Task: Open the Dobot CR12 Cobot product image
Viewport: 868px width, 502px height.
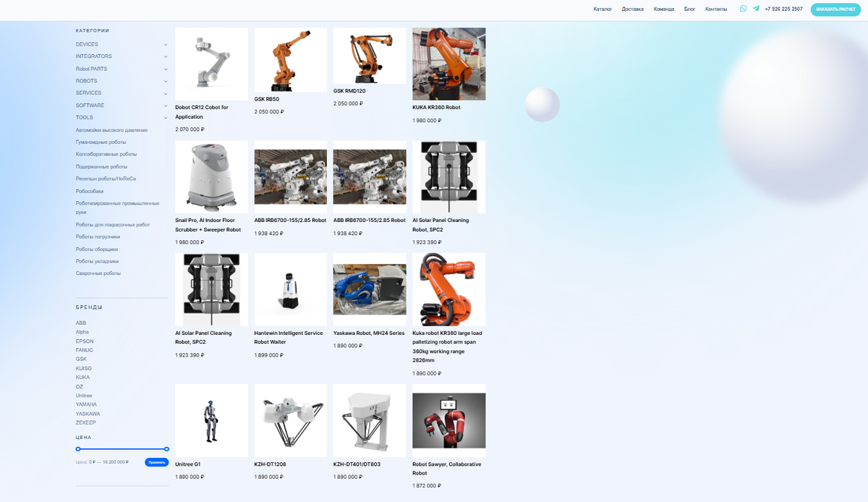Action: pyautogui.click(x=211, y=64)
